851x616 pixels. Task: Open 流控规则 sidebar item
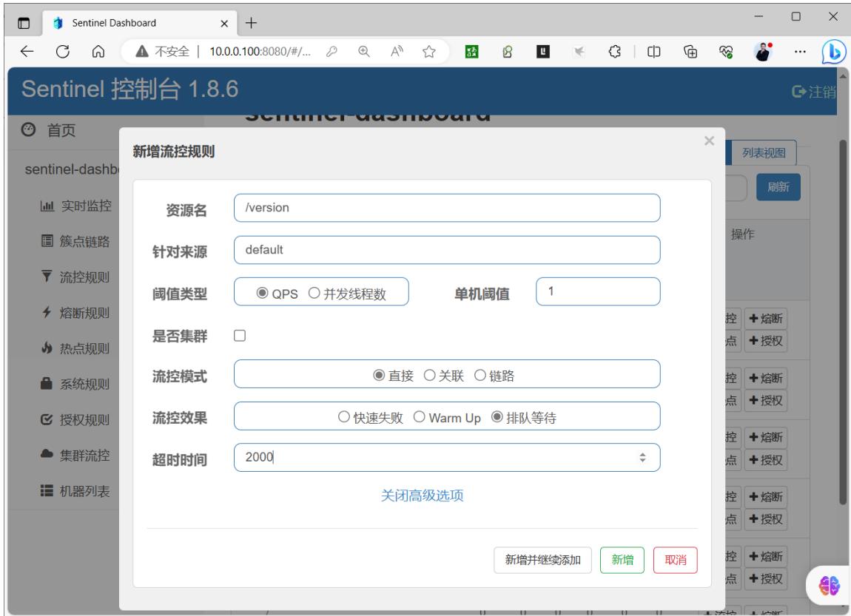click(x=76, y=277)
